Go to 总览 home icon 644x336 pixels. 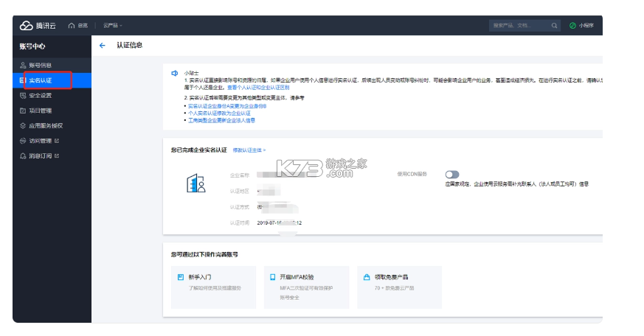click(72, 26)
